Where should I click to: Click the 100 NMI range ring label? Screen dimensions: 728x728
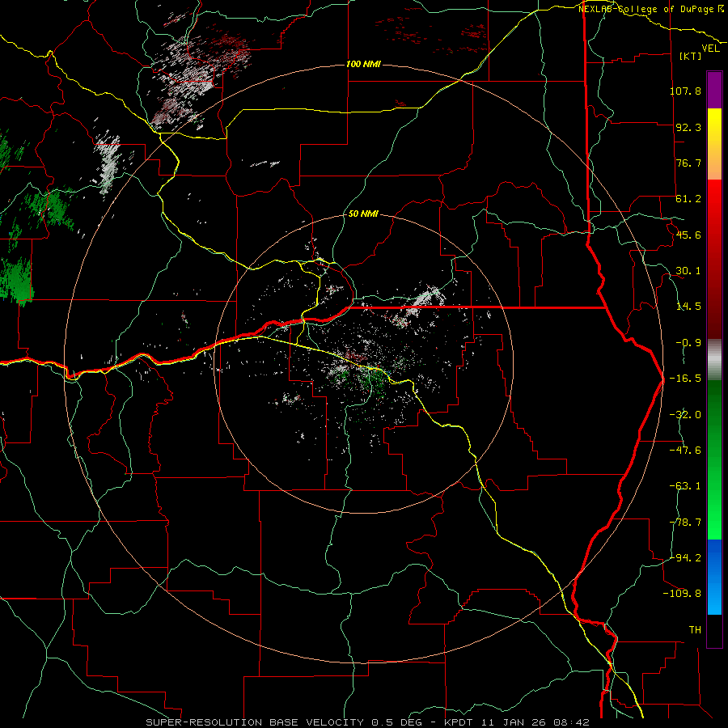click(x=363, y=64)
